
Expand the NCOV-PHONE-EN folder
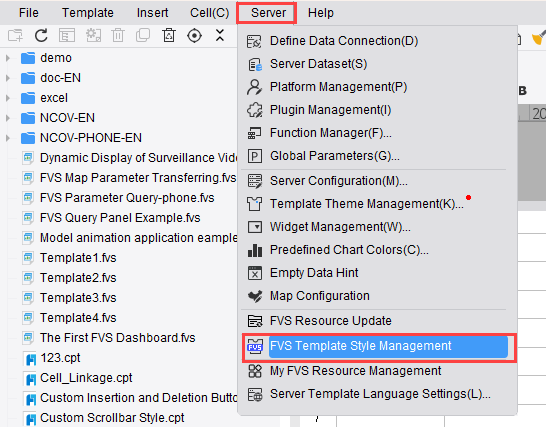pos(8,138)
